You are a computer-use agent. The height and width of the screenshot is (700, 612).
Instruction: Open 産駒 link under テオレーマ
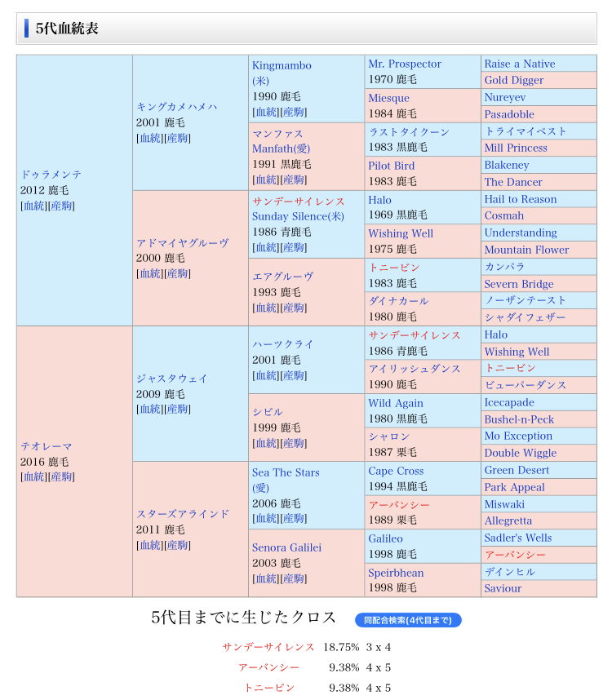point(61,477)
